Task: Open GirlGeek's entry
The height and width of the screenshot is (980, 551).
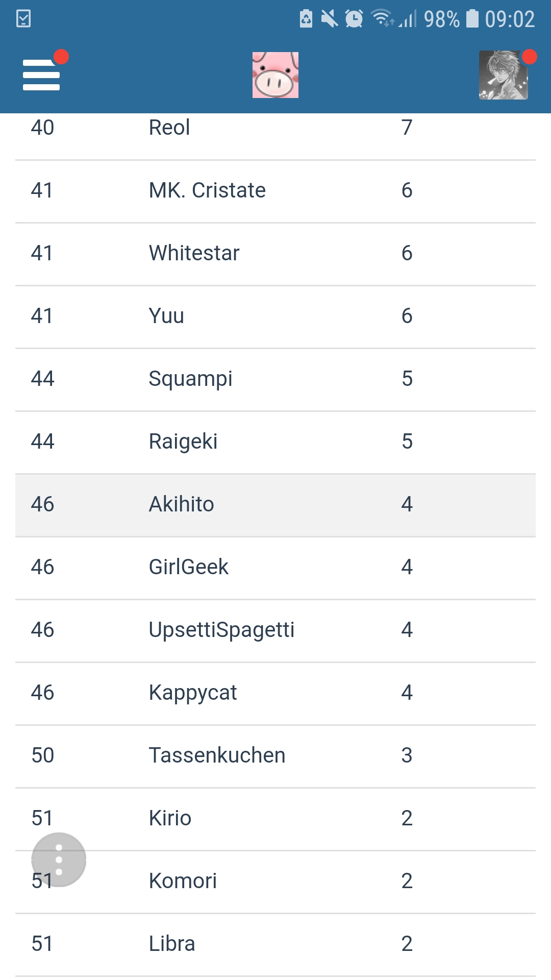Action: pyautogui.click(x=275, y=568)
